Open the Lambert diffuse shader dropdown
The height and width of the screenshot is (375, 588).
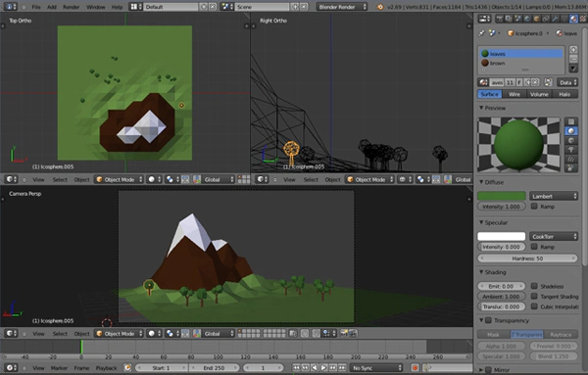[x=554, y=196]
